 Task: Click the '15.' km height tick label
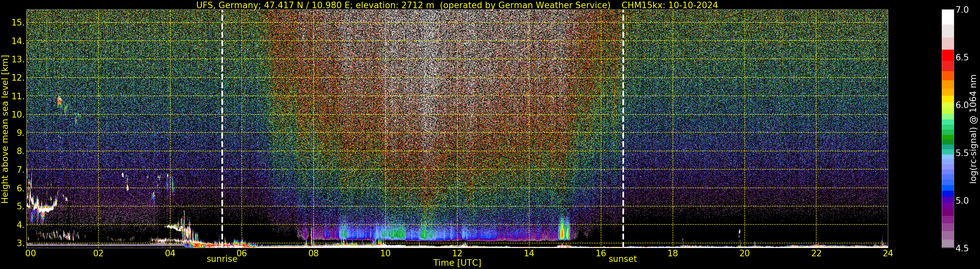point(18,23)
